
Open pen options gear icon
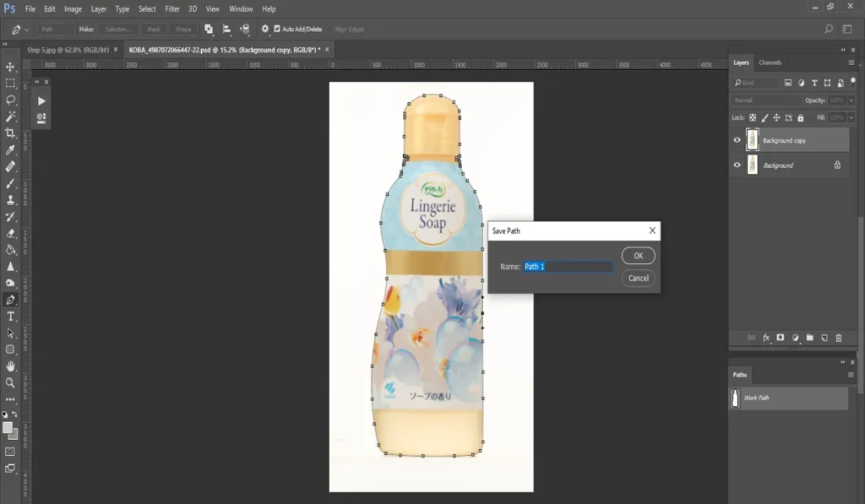(x=264, y=30)
